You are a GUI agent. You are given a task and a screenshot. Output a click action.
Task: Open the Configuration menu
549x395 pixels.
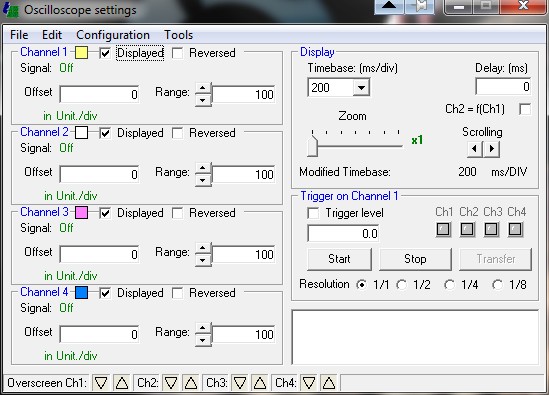coord(113,35)
